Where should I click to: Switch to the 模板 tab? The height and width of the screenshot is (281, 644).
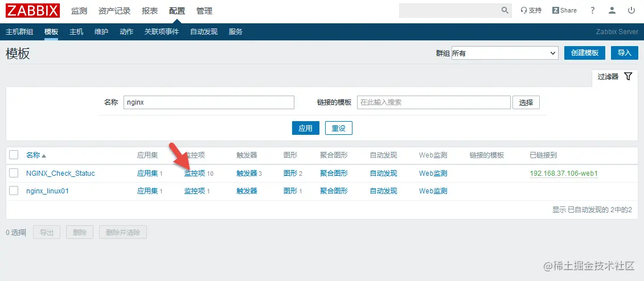pyautogui.click(x=51, y=32)
